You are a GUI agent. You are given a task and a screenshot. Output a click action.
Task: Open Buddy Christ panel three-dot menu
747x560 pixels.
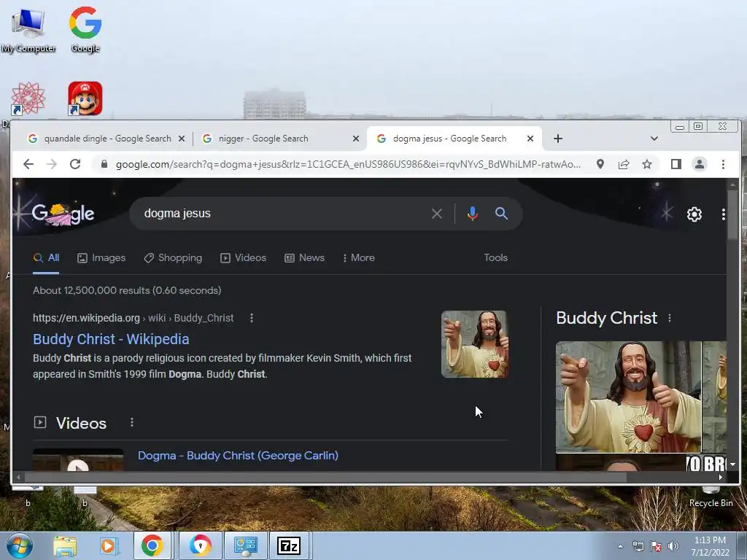670,318
